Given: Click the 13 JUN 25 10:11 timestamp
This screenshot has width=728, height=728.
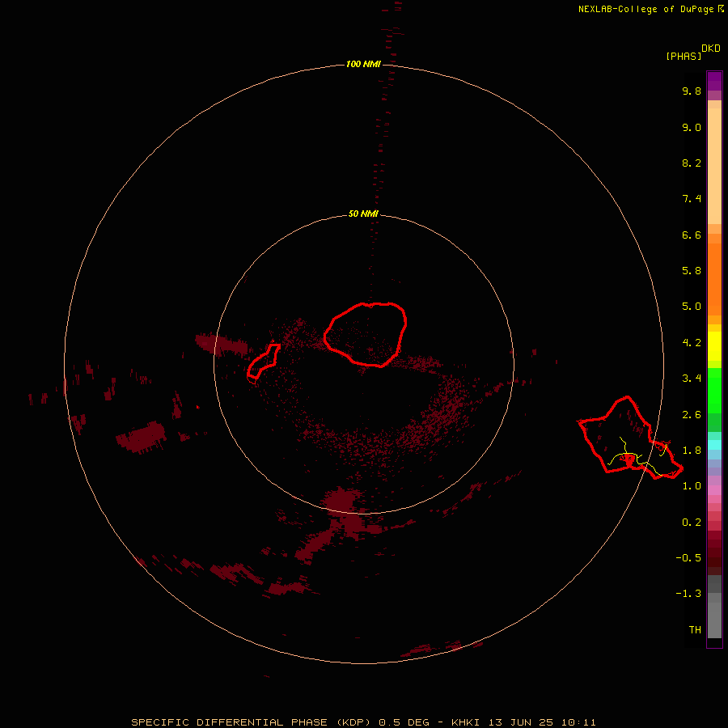Looking at the screenshot, I should [542, 722].
